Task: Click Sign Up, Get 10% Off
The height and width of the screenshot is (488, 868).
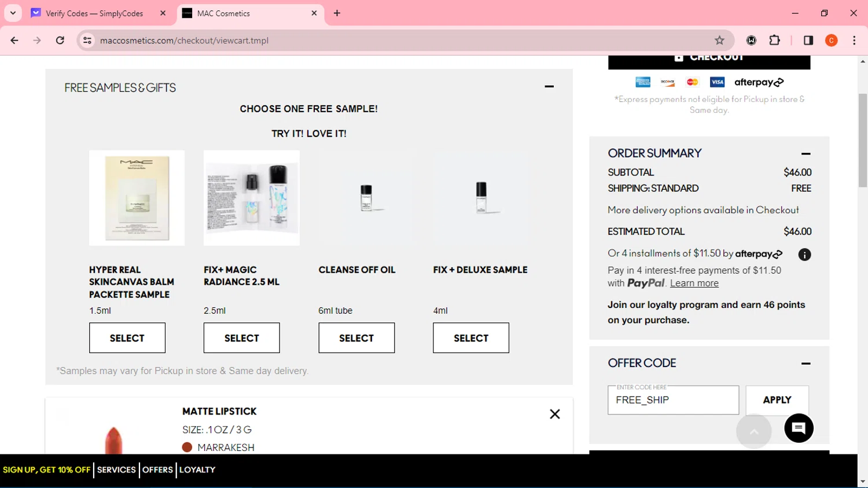Action: (47, 469)
